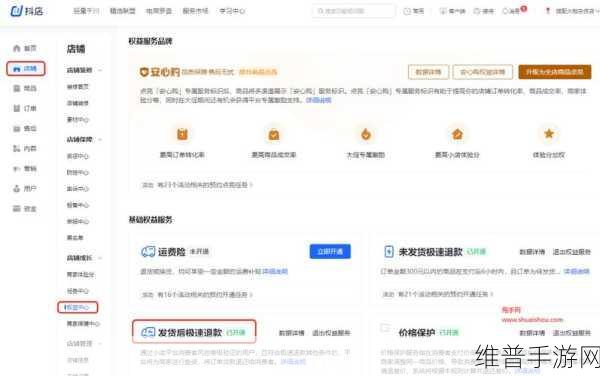
Task: Click the 客户端 item in the header
Action: click(452, 11)
